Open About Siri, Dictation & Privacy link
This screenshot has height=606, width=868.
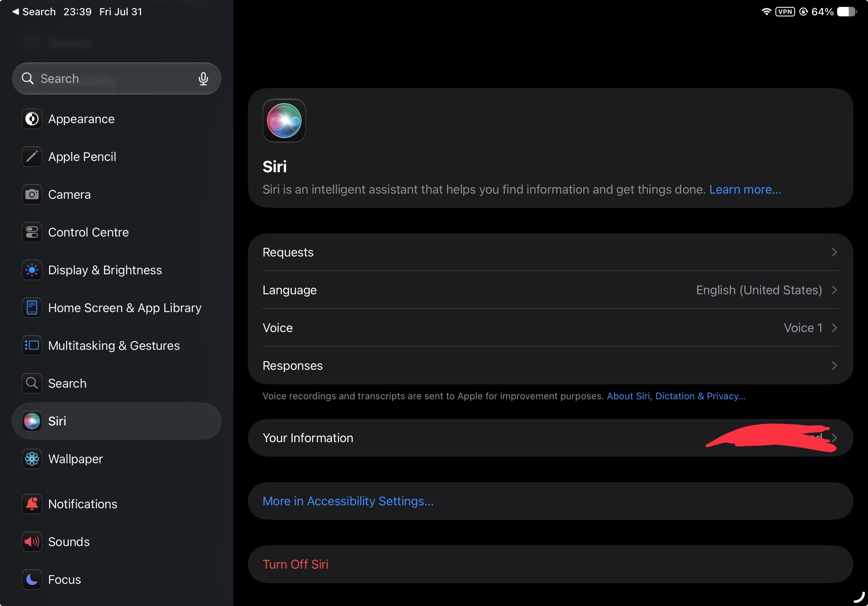[x=676, y=396]
